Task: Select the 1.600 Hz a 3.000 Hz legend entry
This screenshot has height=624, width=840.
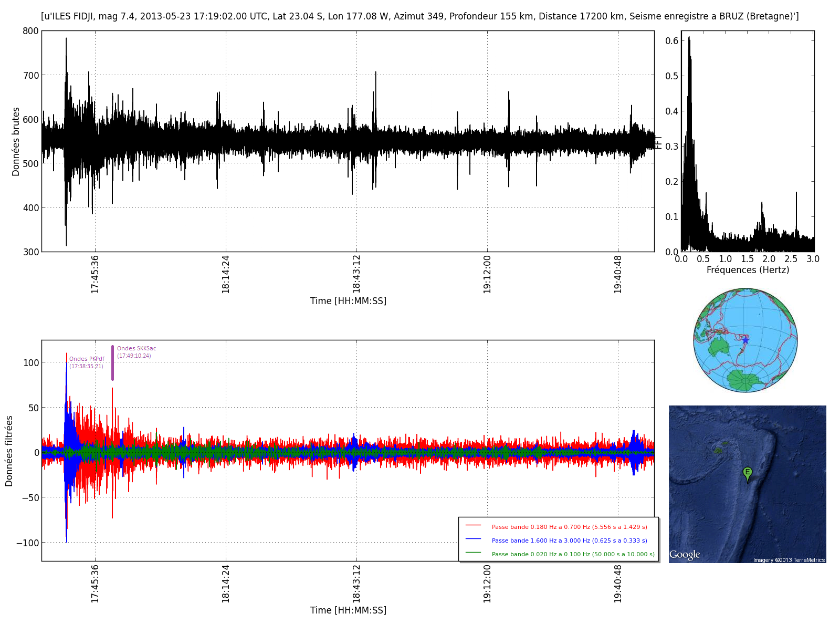Action: [x=569, y=540]
